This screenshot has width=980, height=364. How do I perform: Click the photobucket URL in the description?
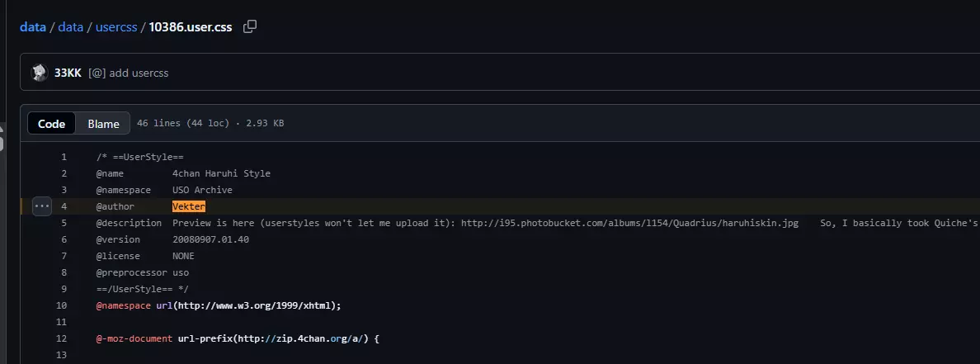coord(630,223)
